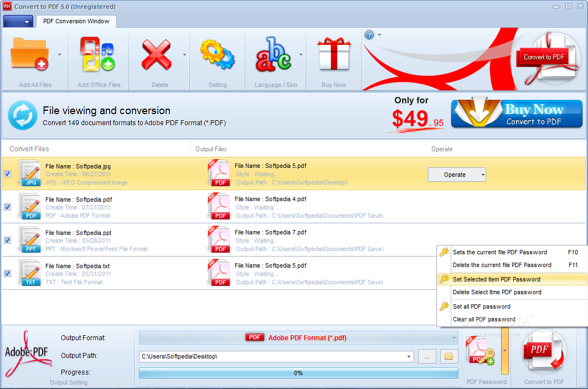Image resolution: width=588 pixels, height=389 pixels.
Task: Click the PDF Password dropdown arrow strip
Action: pos(505,351)
